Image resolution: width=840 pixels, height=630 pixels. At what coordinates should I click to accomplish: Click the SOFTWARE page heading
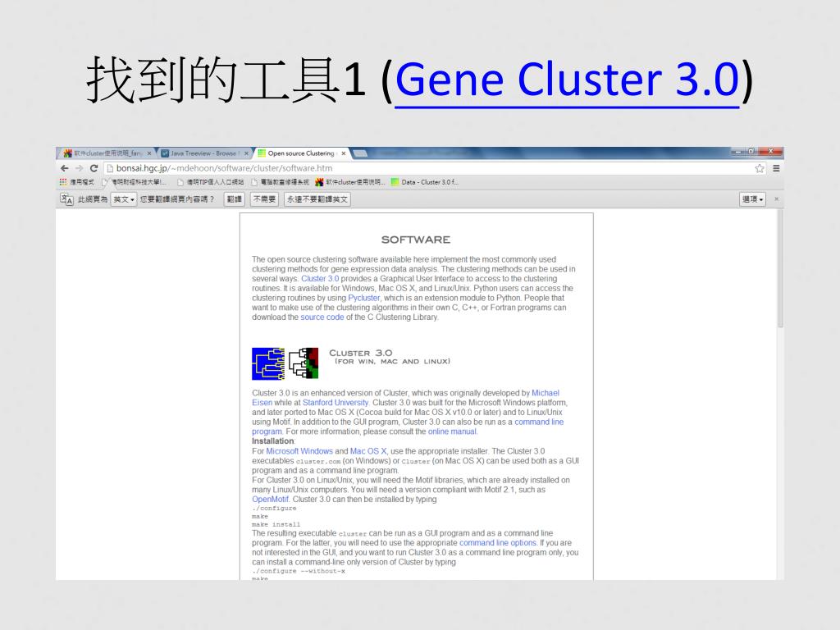pyautogui.click(x=416, y=240)
